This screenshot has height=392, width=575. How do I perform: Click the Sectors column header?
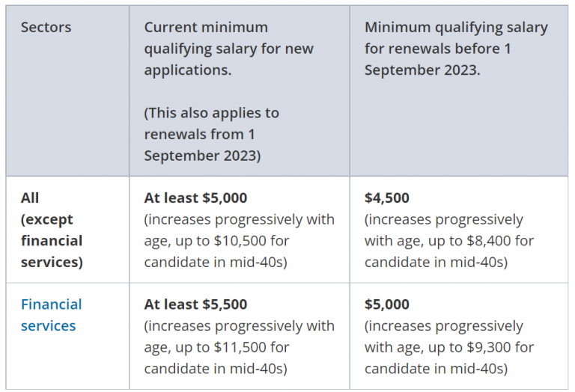(x=46, y=28)
